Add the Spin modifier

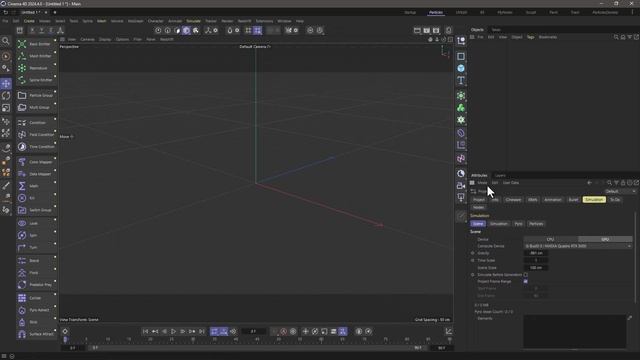coord(36,235)
